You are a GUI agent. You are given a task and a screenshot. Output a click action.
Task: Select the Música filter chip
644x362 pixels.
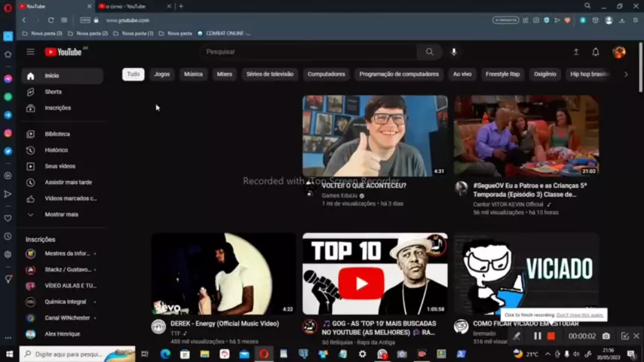pyautogui.click(x=193, y=74)
